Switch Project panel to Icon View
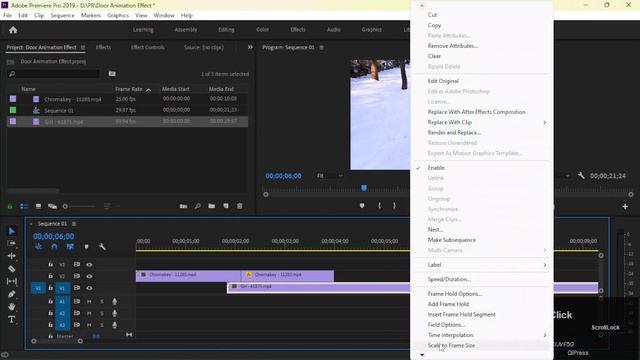This screenshot has width=640, height=360. coord(38,206)
